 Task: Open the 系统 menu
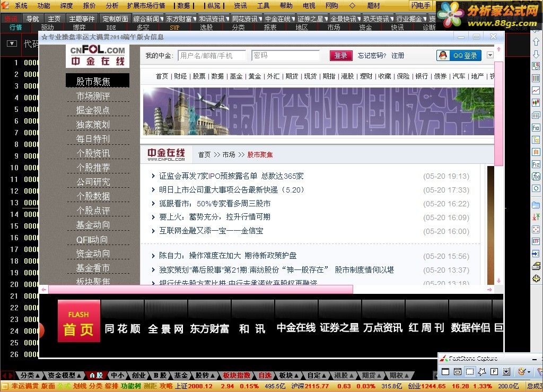[x=21, y=5]
